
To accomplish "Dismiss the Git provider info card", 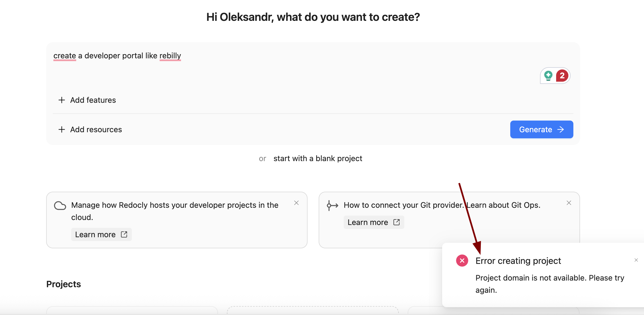I will point(569,203).
